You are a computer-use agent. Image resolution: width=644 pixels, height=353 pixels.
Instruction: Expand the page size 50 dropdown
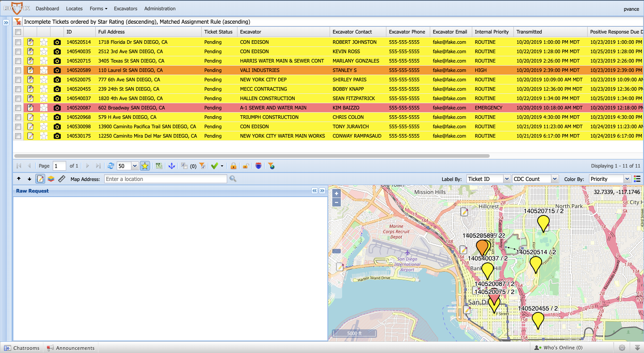(x=135, y=166)
